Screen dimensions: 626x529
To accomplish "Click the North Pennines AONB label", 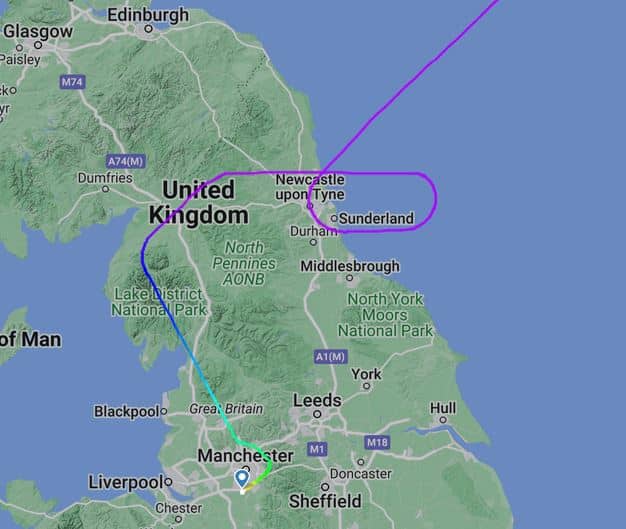I will click(x=244, y=263).
